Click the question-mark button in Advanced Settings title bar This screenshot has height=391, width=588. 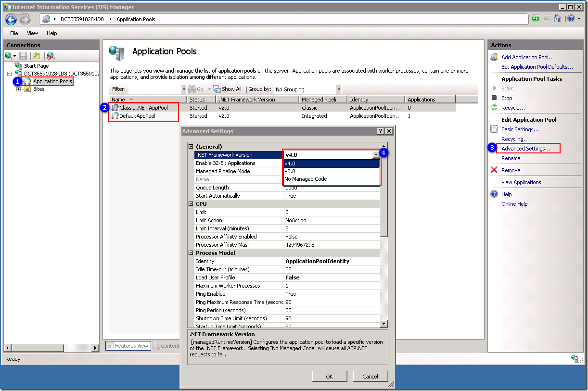pyautogui.click(x=380, y=131)
